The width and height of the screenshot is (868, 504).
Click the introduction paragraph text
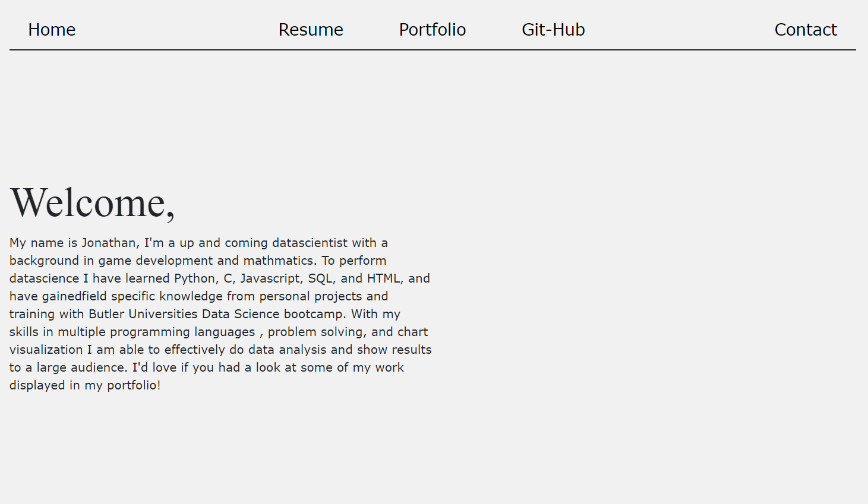(x=220, y=313)
